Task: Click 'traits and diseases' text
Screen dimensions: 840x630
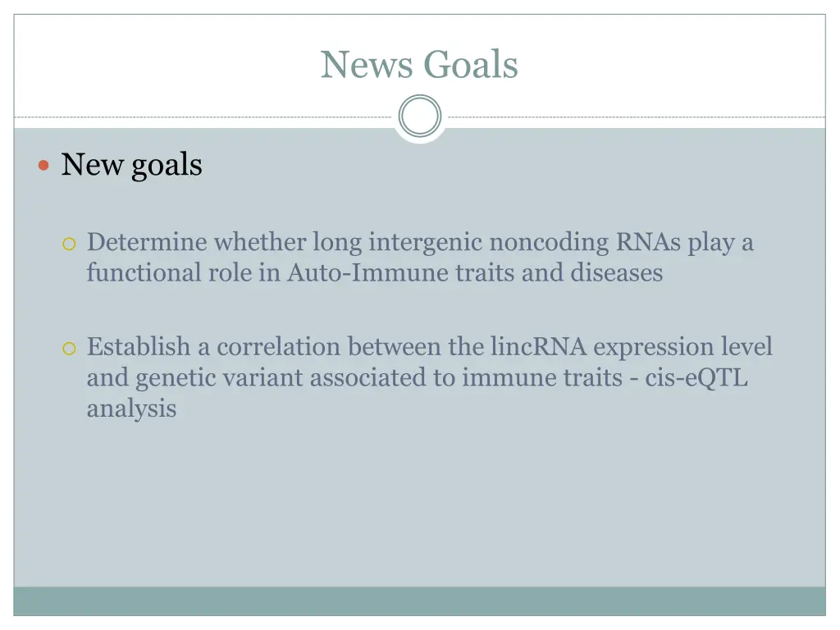Action: [559, 272]
